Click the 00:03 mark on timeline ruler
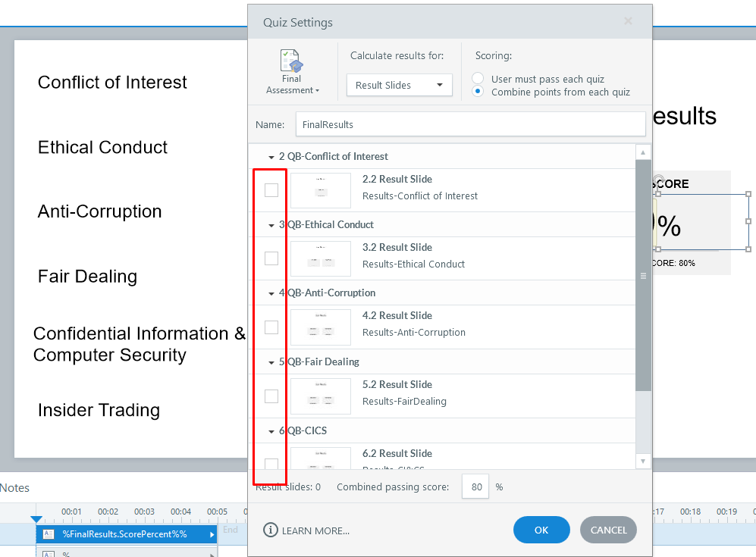 point(144,512)
